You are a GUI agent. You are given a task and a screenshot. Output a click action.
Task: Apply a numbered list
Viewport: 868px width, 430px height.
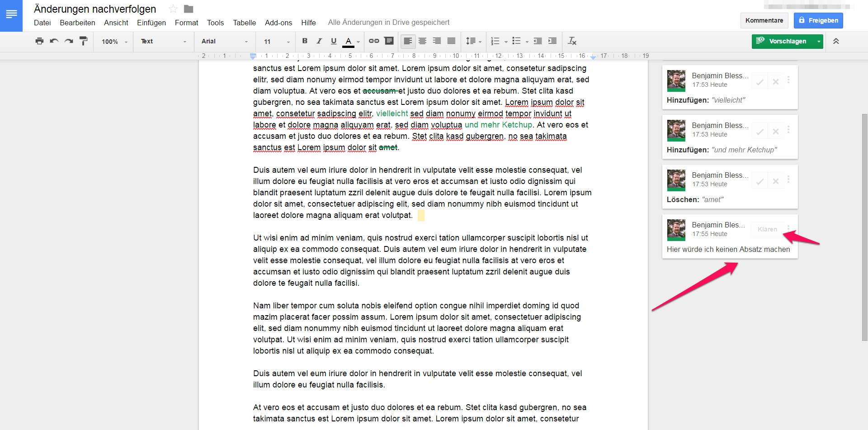click(x=495, y=41)
